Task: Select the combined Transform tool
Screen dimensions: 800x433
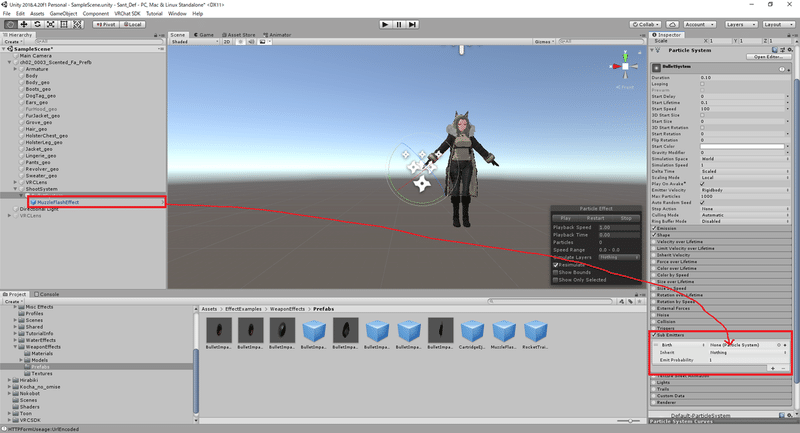Action: click(77, 24)
